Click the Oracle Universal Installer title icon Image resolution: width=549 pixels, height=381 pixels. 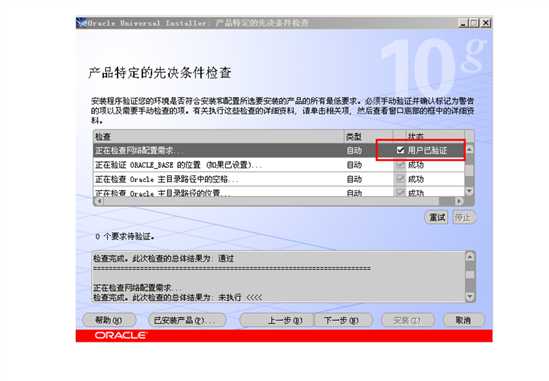point(82,23)
